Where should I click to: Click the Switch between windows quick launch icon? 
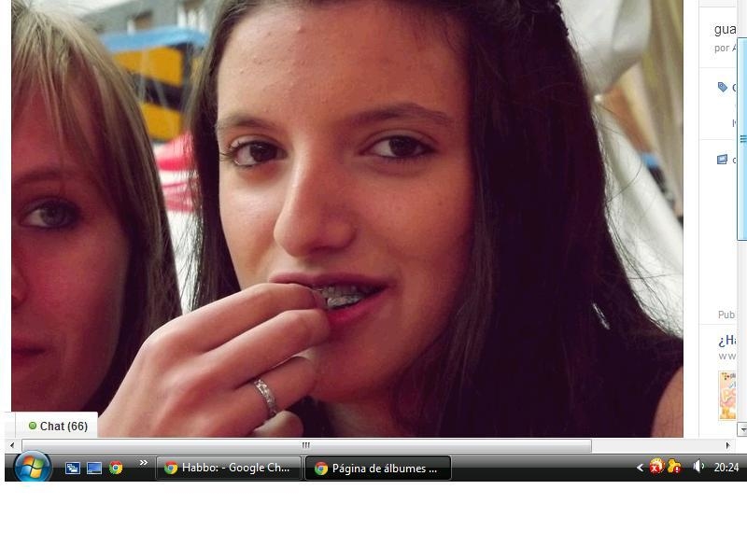tap(94, 468)
